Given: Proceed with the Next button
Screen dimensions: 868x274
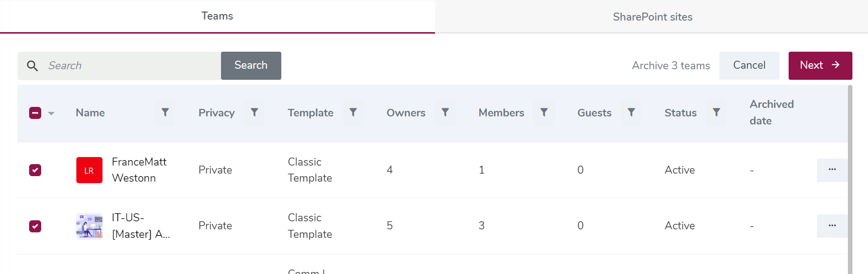Looking at the screenshot, I should point(820,66).
